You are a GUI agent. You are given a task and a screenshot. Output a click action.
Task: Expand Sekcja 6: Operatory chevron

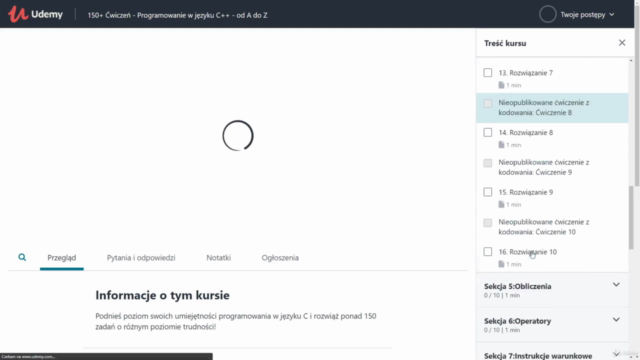pos(616,320)
